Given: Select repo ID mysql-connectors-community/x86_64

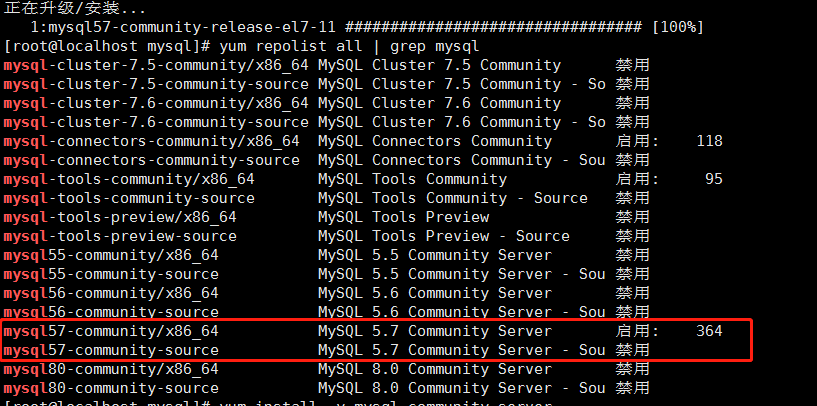Looking at the screenshot, I should click(152, 141).
